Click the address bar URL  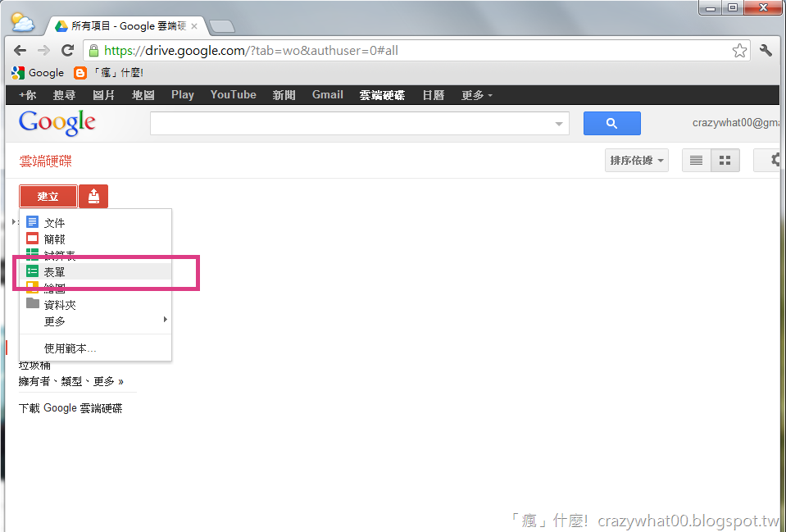[x=251, y=51]
